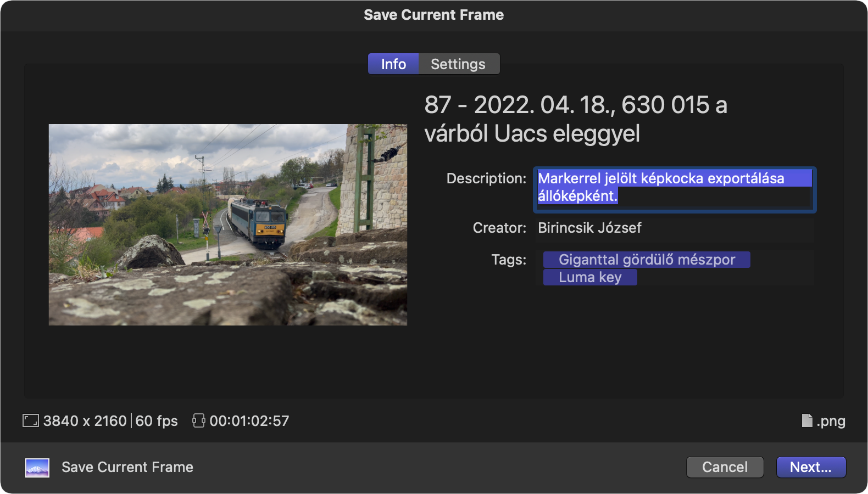This screenshot has height=494, width=868.
Task: Cancel the Save Current Frame dialog
Action: [725, 467]
